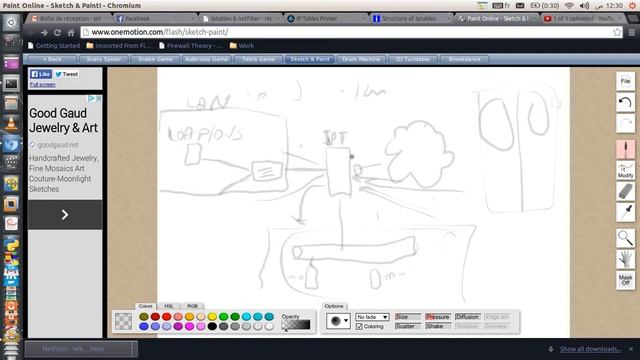Open the Work bookmarks folder
This screenshot has height=360, width=640.
tap(242, 46)
